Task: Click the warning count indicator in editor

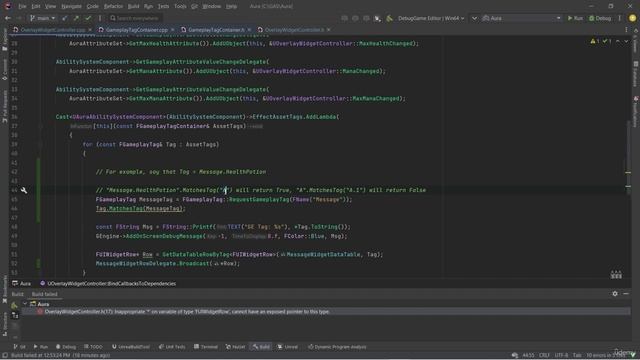Action: tap(595, 41)
